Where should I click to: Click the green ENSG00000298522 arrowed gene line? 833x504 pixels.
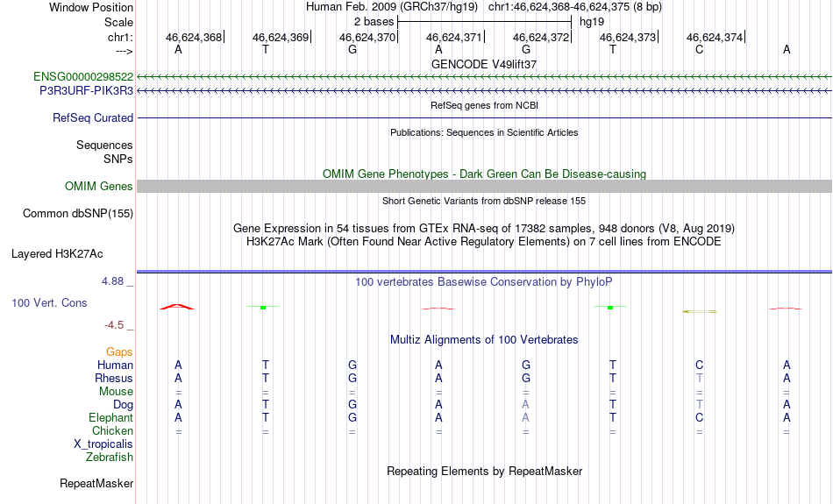point(485,77)
